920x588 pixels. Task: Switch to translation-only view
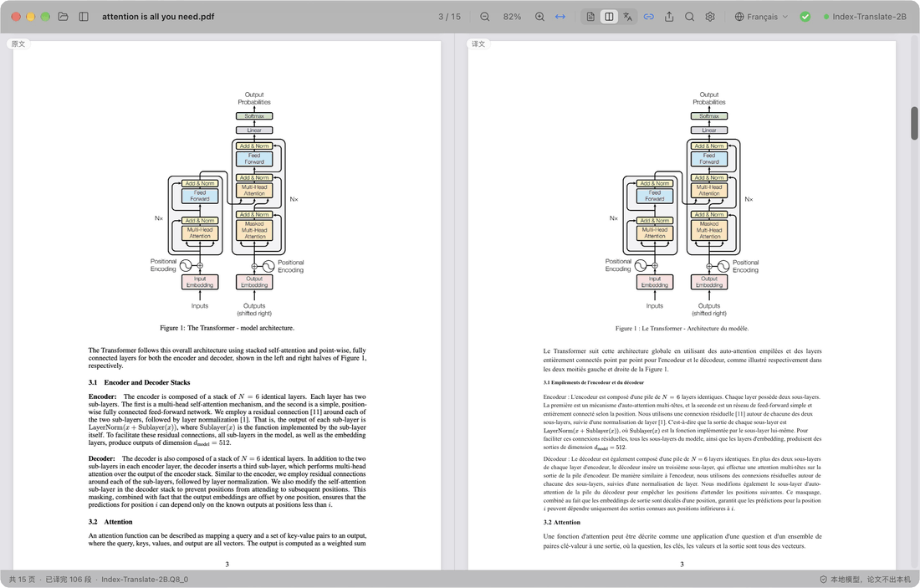(628, 17)
